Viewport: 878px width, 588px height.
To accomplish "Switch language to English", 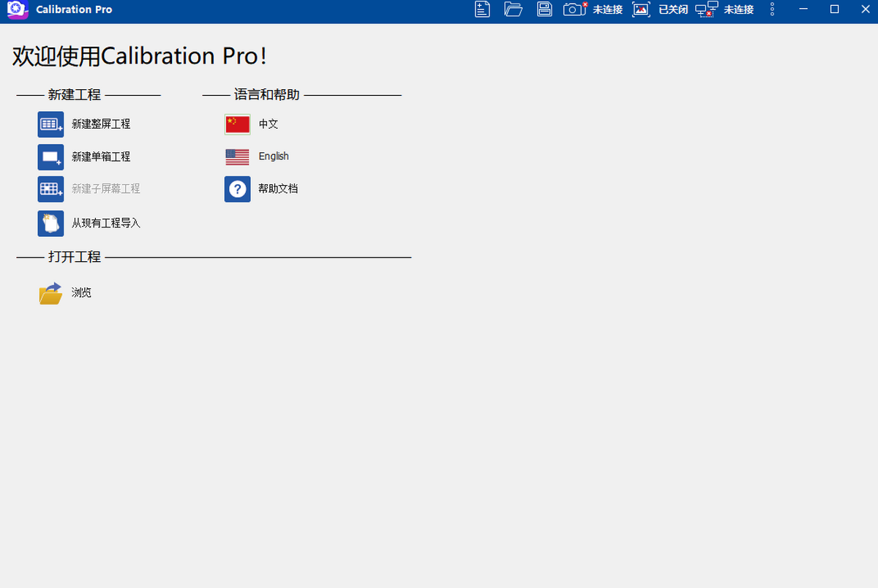I will point(257,157).
